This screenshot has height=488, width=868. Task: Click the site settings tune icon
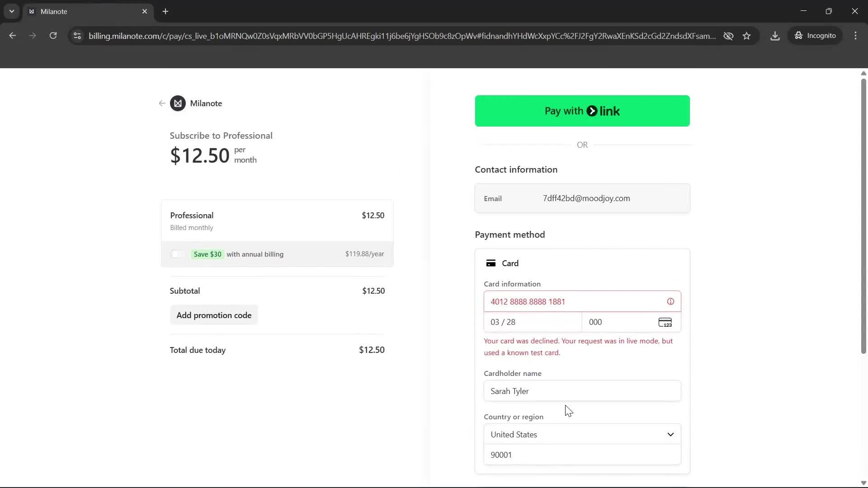(77, 36)
